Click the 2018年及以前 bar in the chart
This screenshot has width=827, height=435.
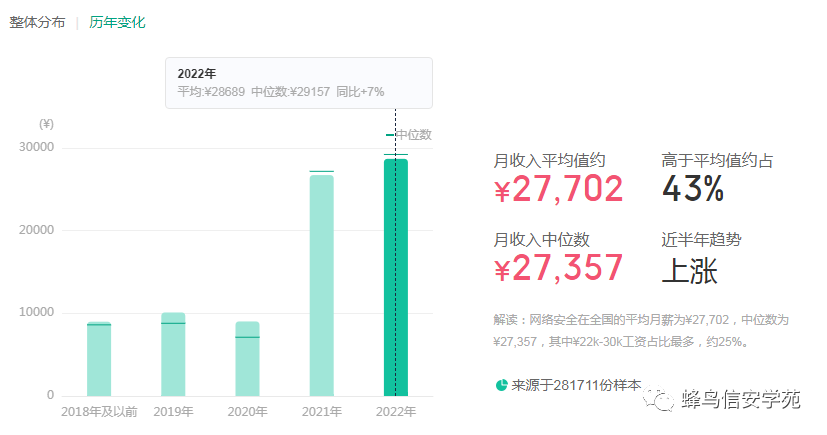click(99, 359)
